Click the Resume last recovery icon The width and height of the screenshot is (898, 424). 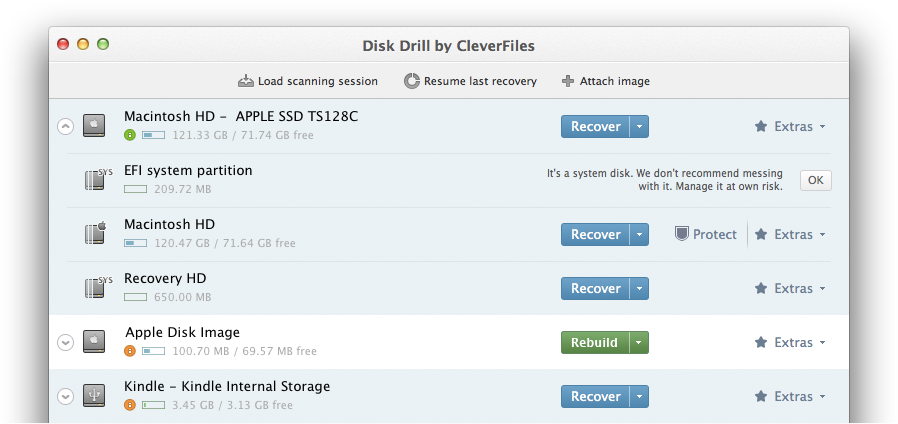click(x=411, y=81)
